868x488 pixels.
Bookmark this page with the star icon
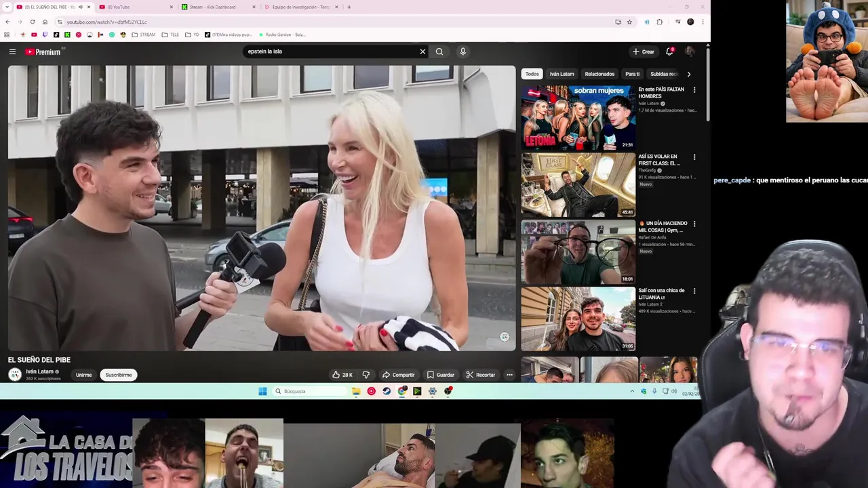pyautogui.click(x=629, y=22)
